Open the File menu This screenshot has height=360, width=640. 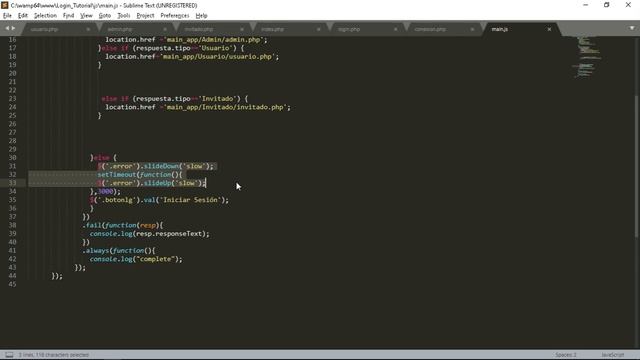(x=7, y=16)
